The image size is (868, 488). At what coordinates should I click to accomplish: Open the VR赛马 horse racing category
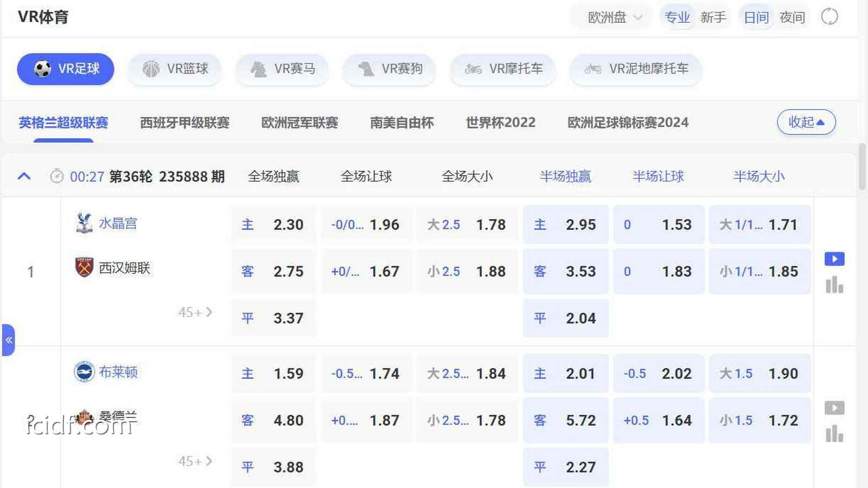(x=282, y=69)
